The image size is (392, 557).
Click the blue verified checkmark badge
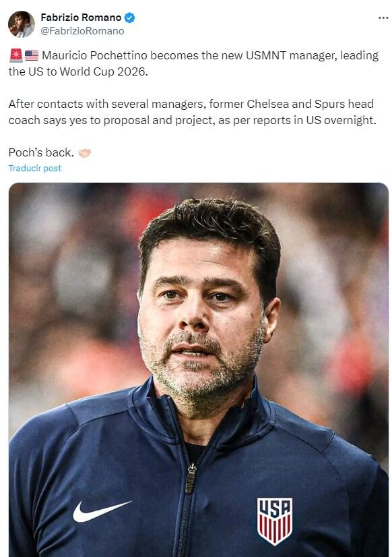[x=130, y=18]
